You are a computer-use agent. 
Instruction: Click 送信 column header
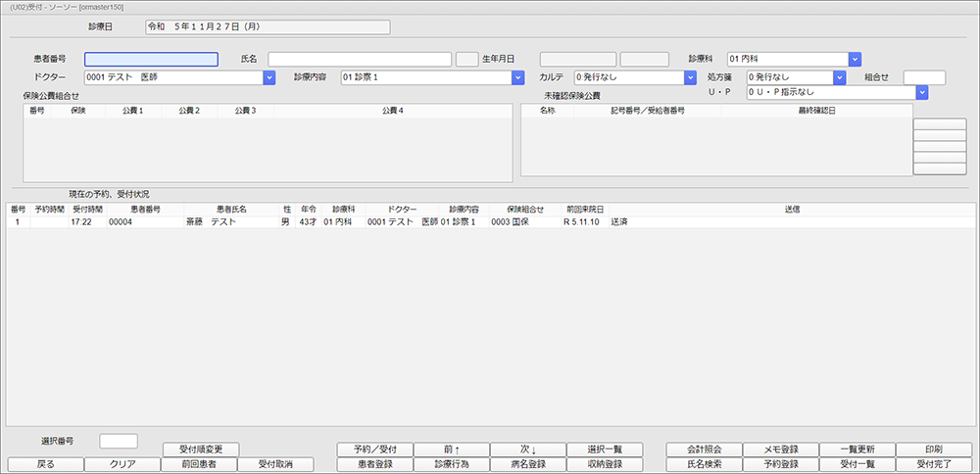pos(791,210)
